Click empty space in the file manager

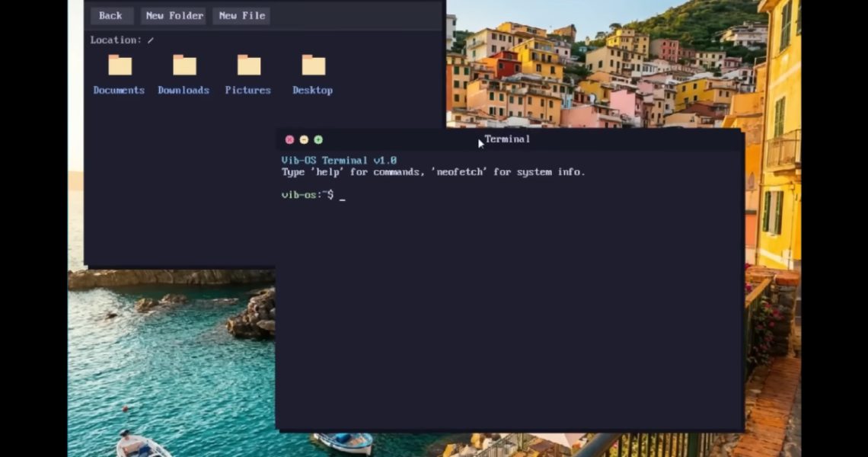click(175, 190)
